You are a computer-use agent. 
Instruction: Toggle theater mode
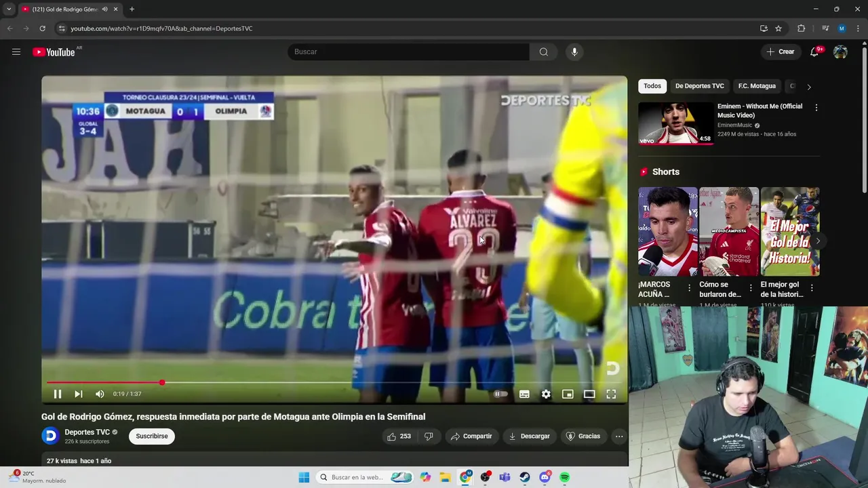(x=589, y=394)
